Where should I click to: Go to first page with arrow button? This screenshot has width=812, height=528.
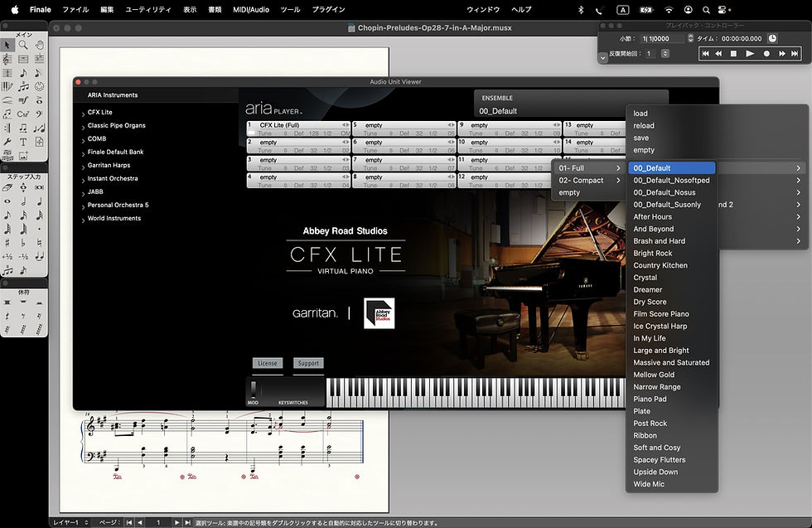click(129, 522)
